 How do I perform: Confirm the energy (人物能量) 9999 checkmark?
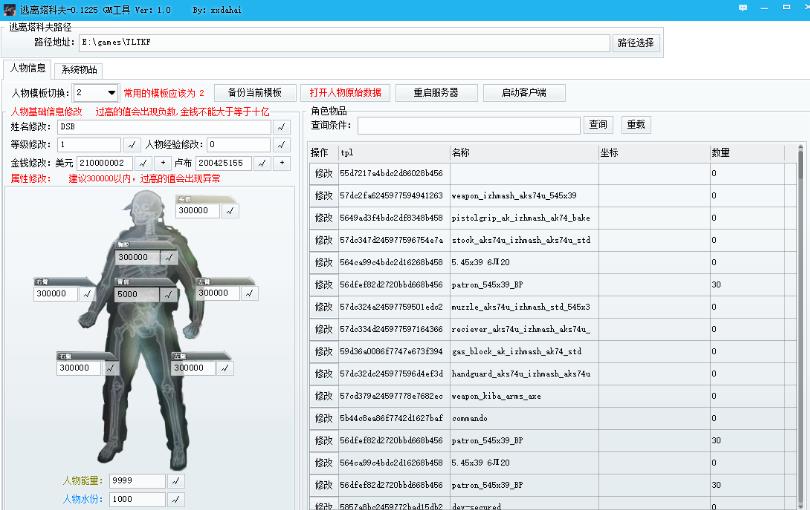176,481
